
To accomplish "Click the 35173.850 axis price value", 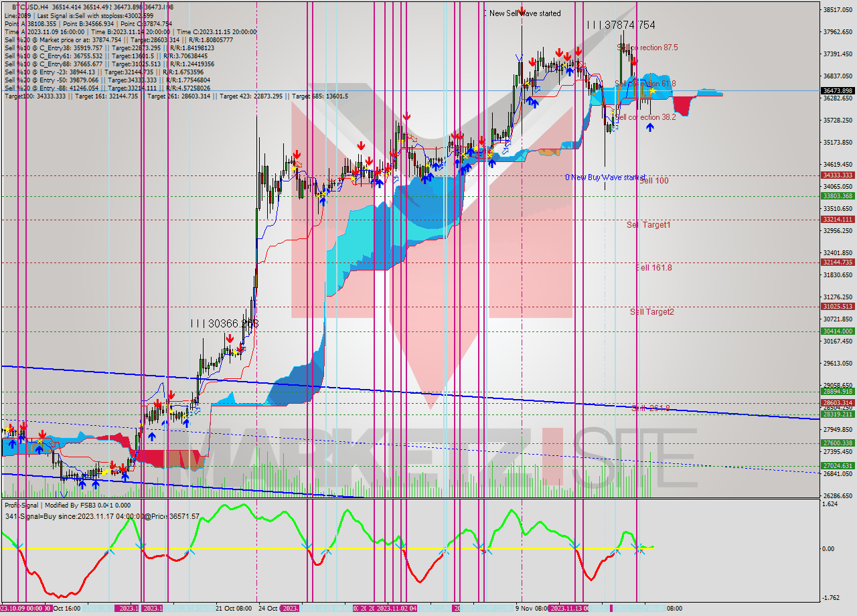I will click(838, 143).
